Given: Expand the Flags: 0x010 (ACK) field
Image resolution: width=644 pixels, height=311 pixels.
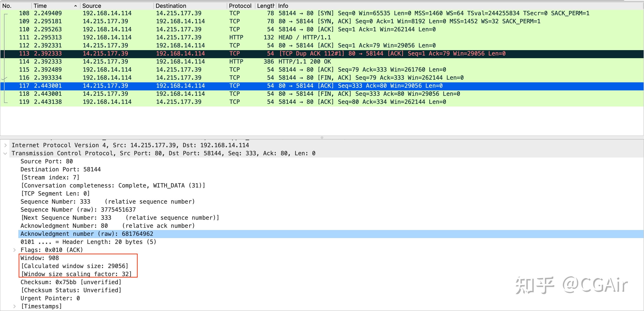Looking at the screenshot, I should pyautogui.click(x=14, y=250).
